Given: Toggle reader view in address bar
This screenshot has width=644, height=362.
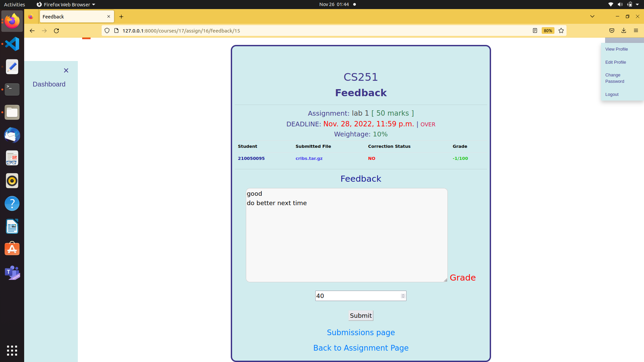Looking at the screenshot, I should tap(535, 31).
